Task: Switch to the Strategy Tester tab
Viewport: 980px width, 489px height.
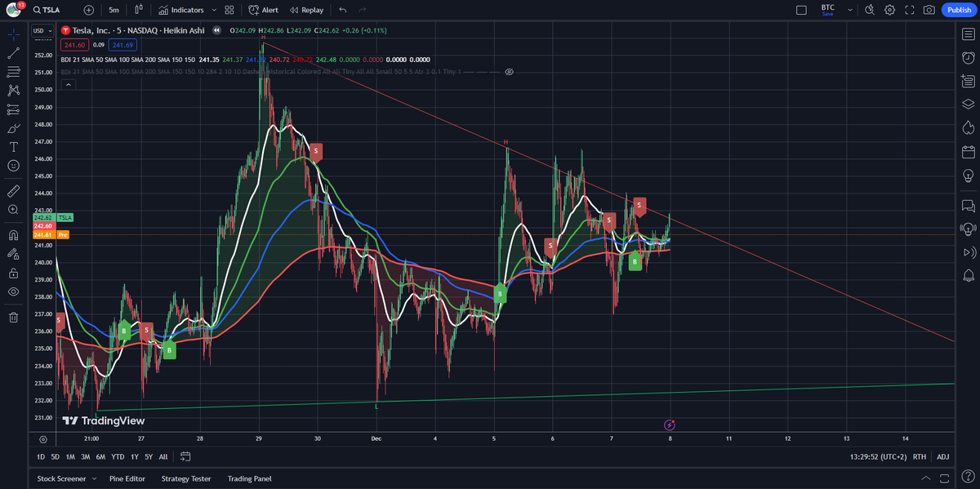Action: 186,478
